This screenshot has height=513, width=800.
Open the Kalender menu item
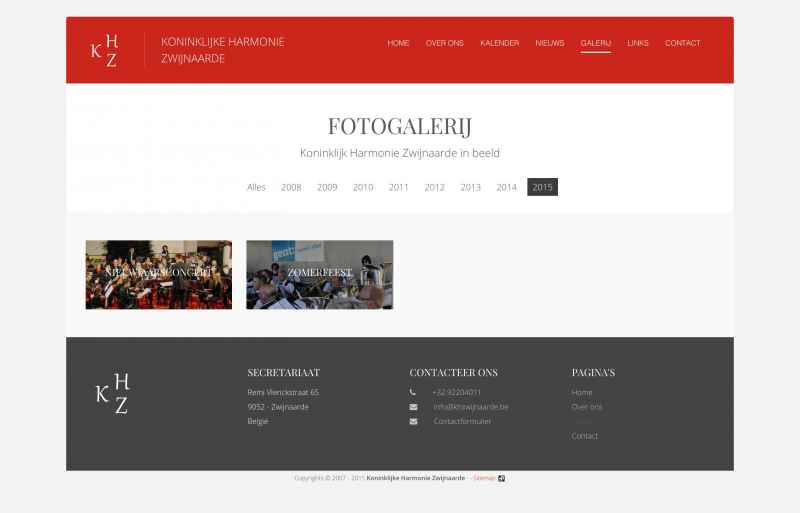click(499, 43)
